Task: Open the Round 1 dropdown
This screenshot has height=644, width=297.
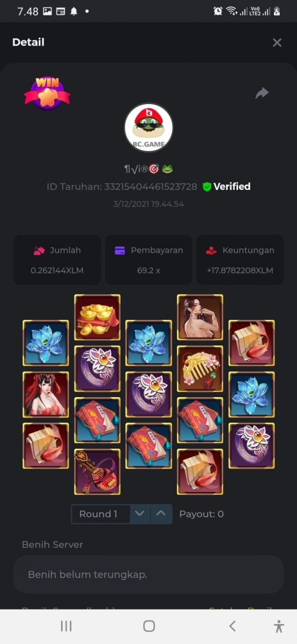Action: (x=101, y=514)
